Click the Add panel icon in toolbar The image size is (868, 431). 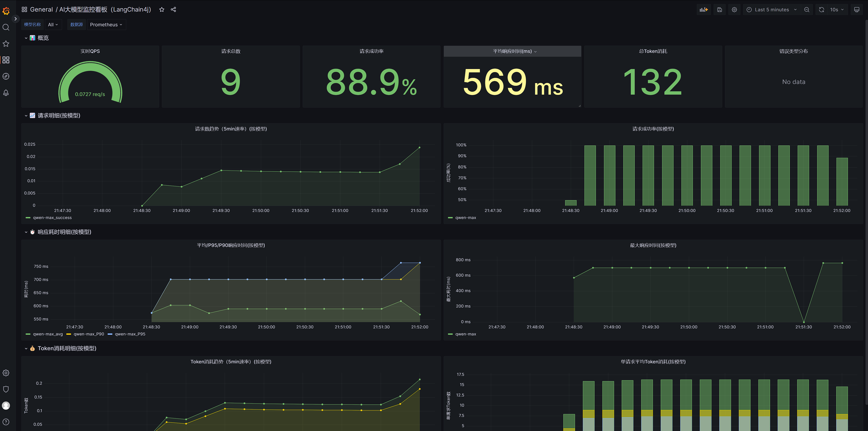[x=704, y=10]
